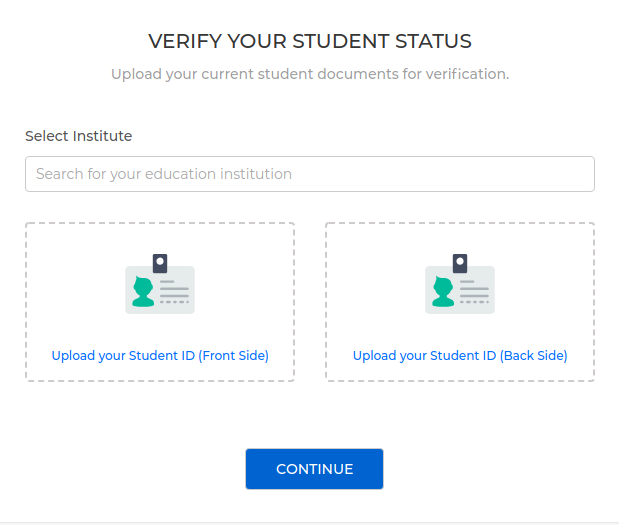Open Upload your Student ID (Back Side) link
Screen dimensions: 619x525
[x=460, y=356]
